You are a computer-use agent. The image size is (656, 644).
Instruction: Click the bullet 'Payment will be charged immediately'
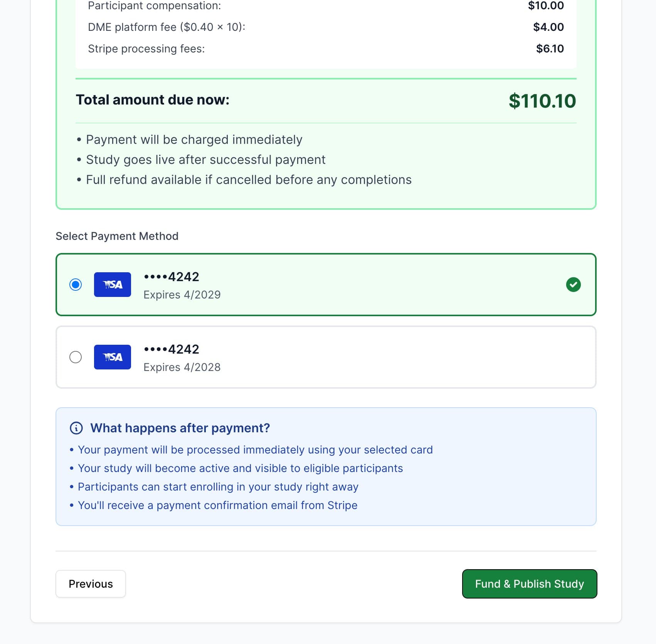point(194,139)
